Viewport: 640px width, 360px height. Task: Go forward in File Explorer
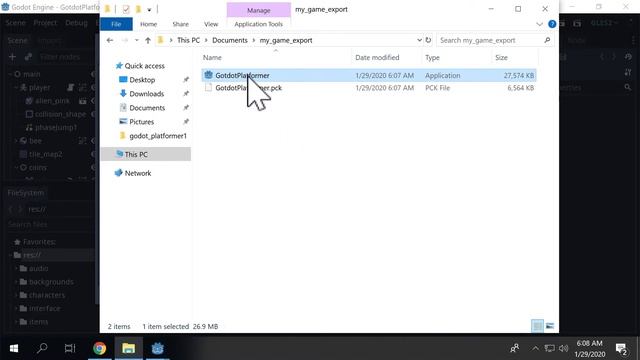pos(125,40)
